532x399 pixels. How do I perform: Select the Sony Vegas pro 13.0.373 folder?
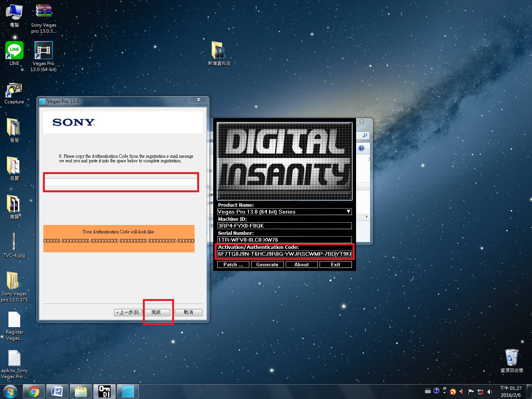(14, 287)
